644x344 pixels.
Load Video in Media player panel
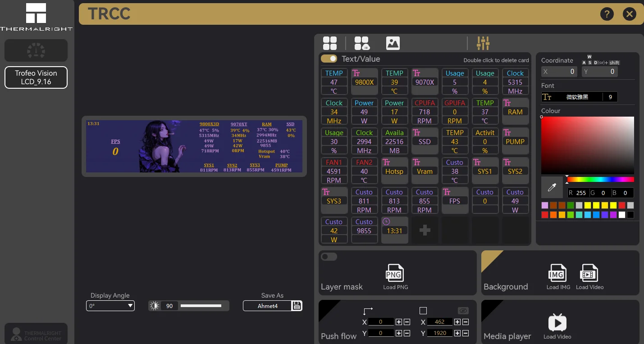[x=557, y=326]
